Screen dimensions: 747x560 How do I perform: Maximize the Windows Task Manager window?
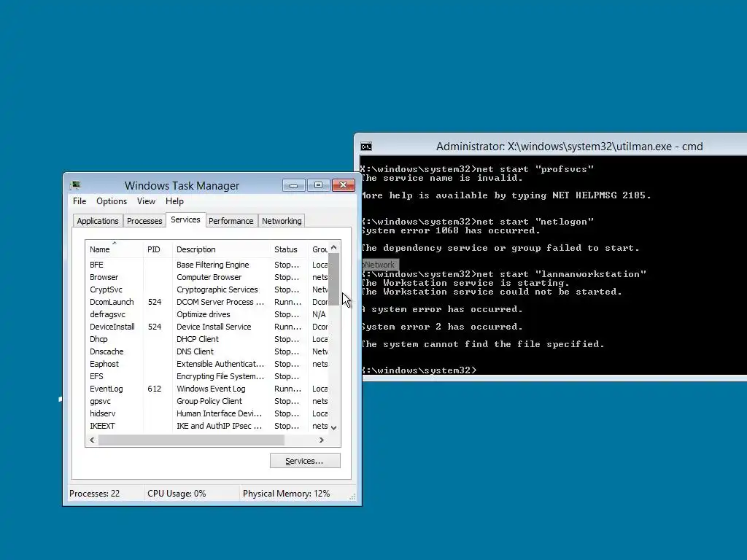(x=318, y=185)
